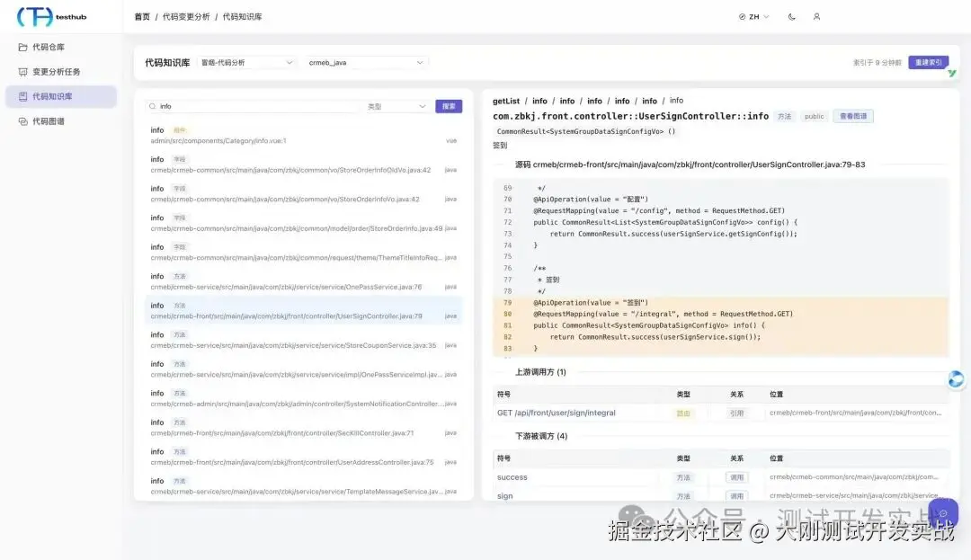Screen dimensions: 971x560
Task: Open 代码图谱 in the sidebar
Action: coord(61,121)
